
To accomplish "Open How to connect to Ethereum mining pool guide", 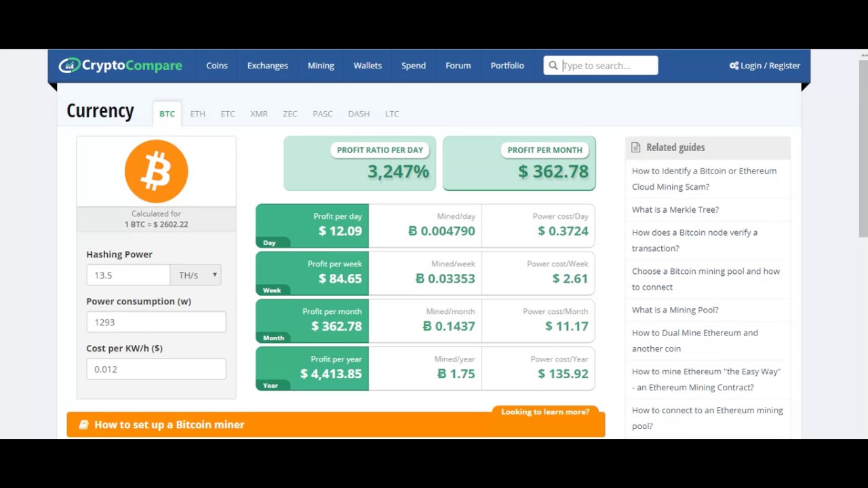I will (707, 418).
